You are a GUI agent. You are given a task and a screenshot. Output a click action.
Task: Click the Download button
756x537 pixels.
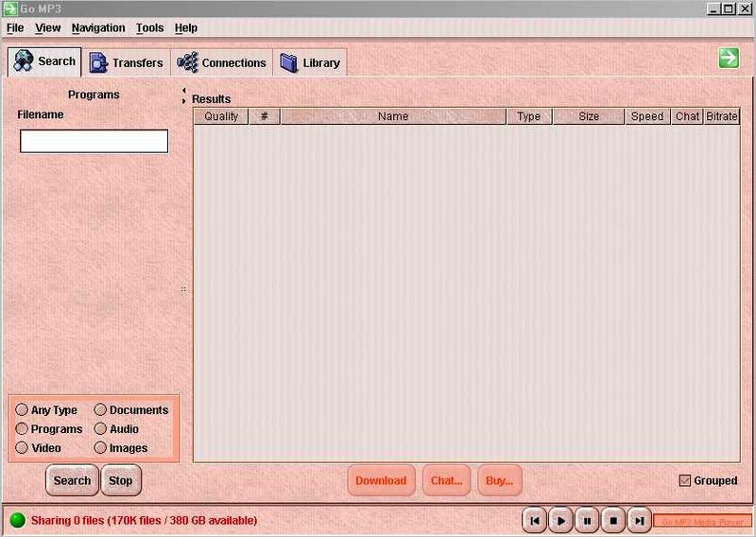(x=381, y=480)
